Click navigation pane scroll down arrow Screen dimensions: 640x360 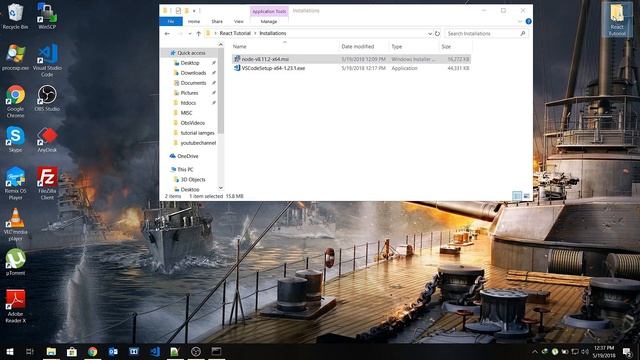pos(221,188)
